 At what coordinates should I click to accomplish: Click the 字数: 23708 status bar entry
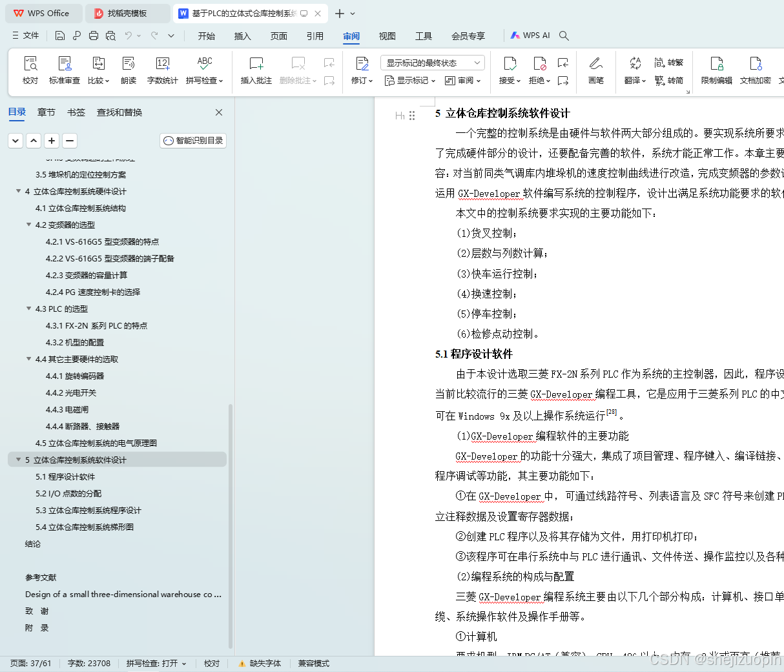pyautogui.click(x=89, y=664)
